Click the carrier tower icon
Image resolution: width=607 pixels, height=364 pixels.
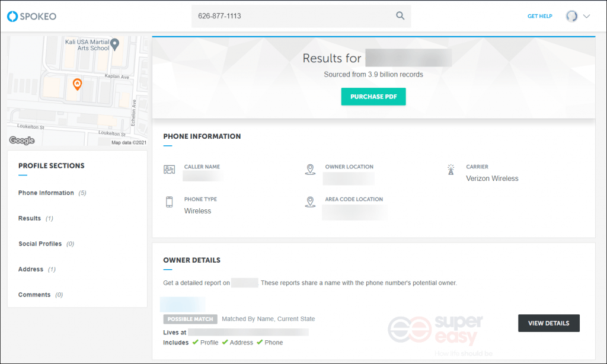pyautogui.click(x=451, y=170)
